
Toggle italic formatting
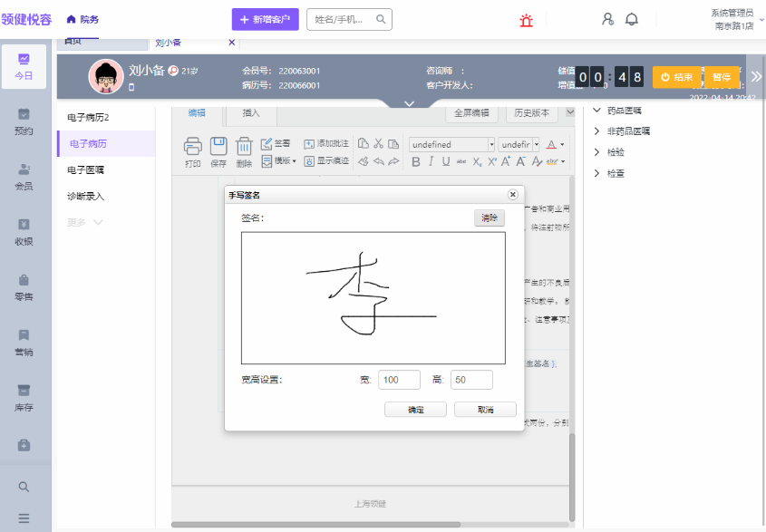(x=431, y=161)
